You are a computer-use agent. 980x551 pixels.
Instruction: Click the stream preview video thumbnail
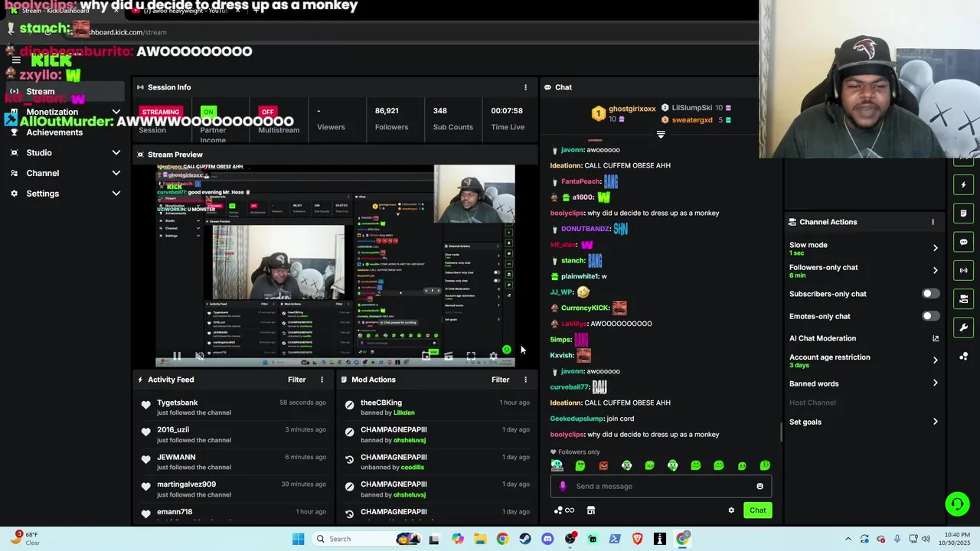tap(335, 266)
